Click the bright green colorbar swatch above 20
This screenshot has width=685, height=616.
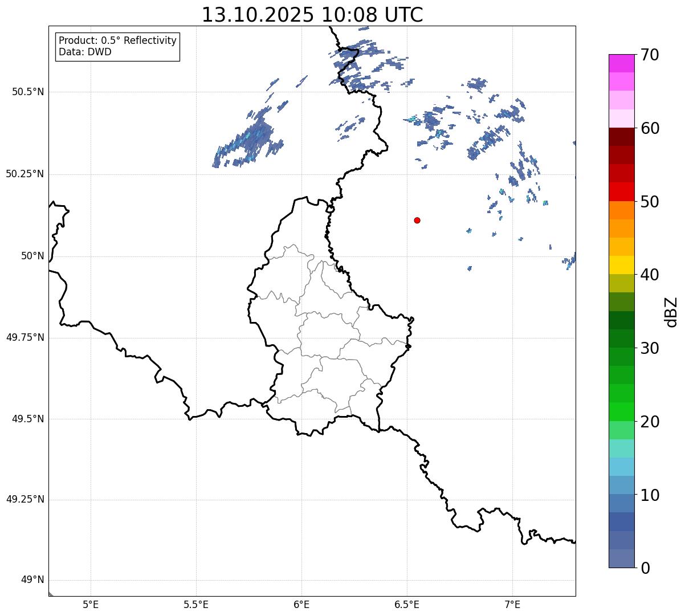622,411
